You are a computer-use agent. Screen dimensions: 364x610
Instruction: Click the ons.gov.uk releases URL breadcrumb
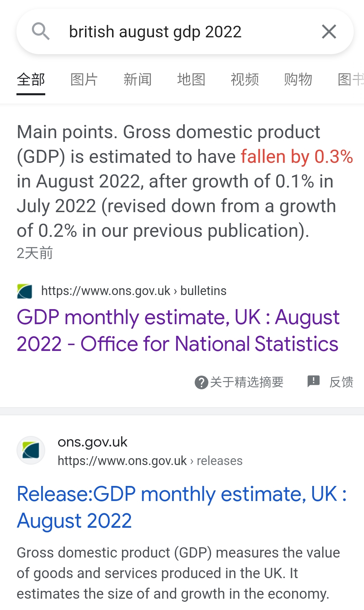[x=150, y=461]
